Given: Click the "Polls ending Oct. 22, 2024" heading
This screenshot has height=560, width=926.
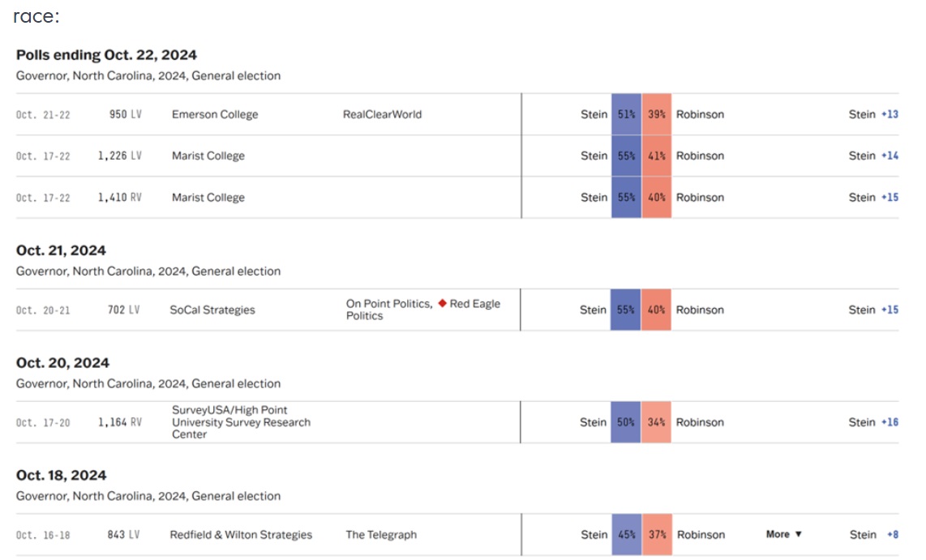Looking at the screenshot, I should pyautogui.click(x=106, y=55).
